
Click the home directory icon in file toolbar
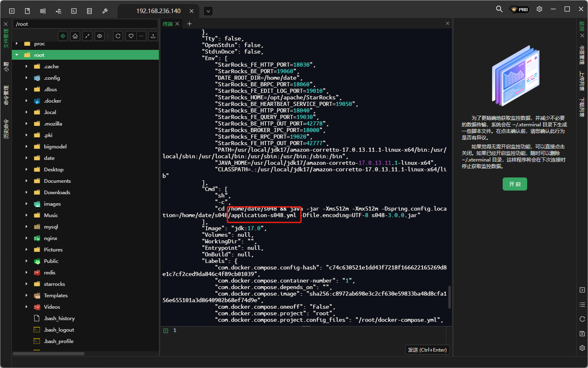pos(75,36)
